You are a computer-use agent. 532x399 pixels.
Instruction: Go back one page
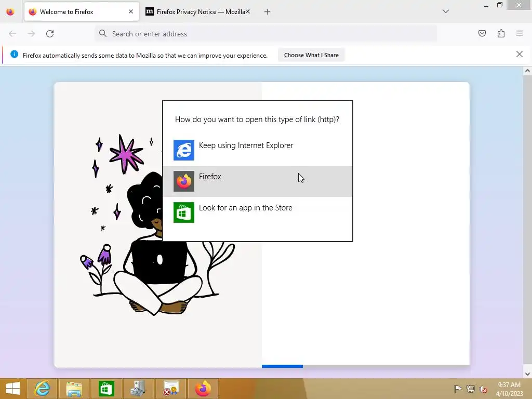coord(12,34)
